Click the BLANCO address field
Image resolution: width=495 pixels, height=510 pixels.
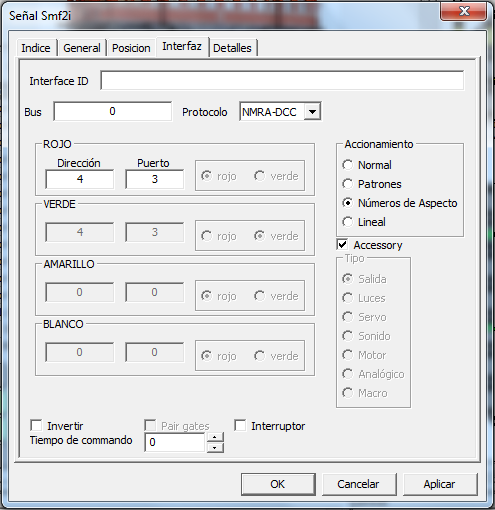coord(80,352)
